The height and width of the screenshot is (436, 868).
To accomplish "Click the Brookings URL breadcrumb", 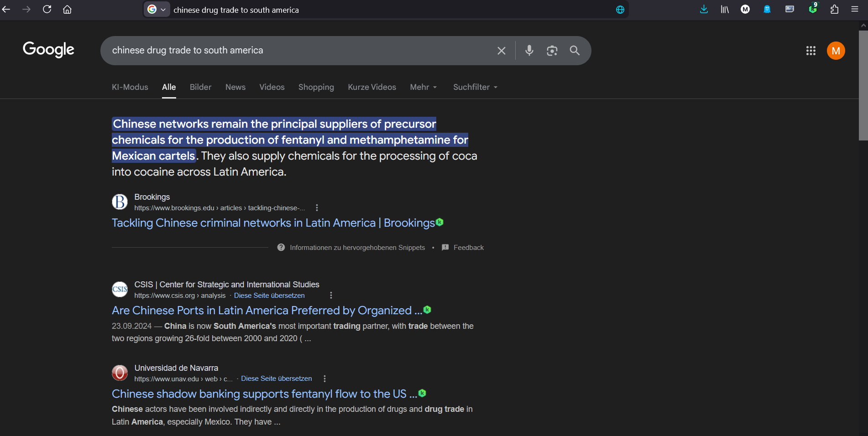I will pyautogui.click(x=220, y=208).
